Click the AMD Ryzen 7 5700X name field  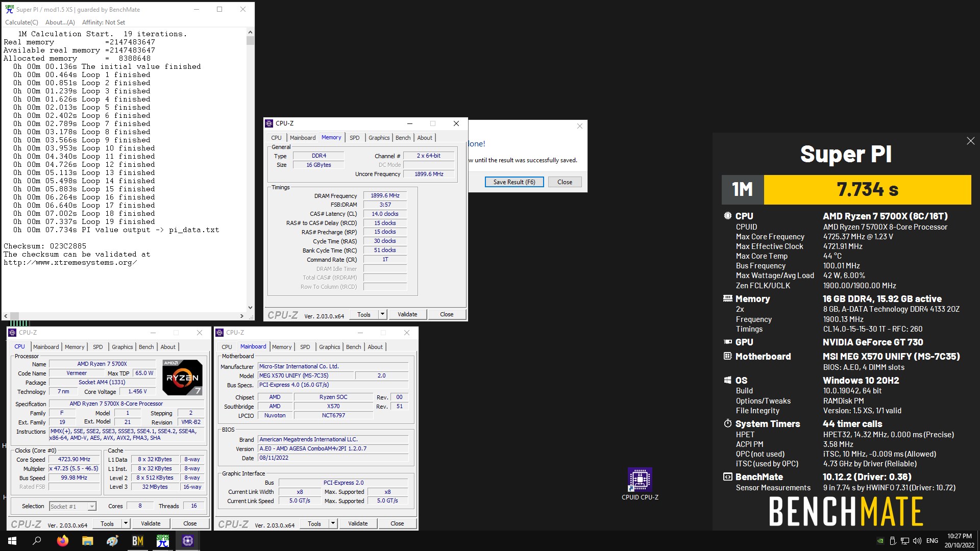pos(102,364)
